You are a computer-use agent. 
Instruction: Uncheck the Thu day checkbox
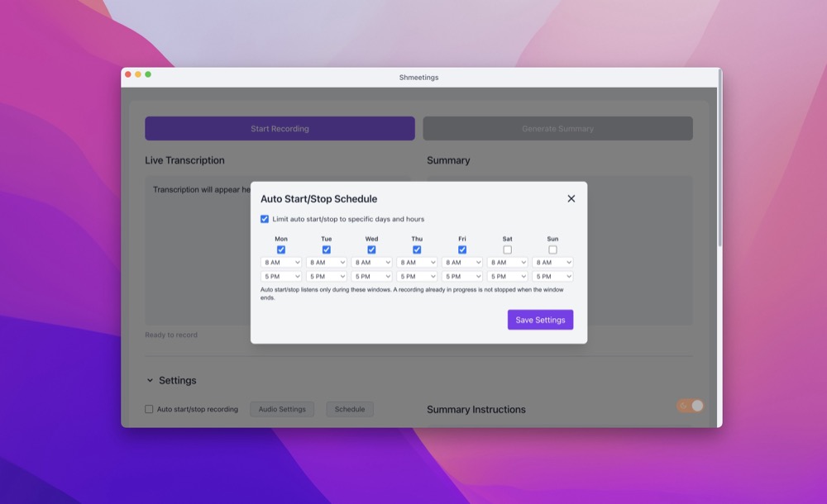[417, 250]
